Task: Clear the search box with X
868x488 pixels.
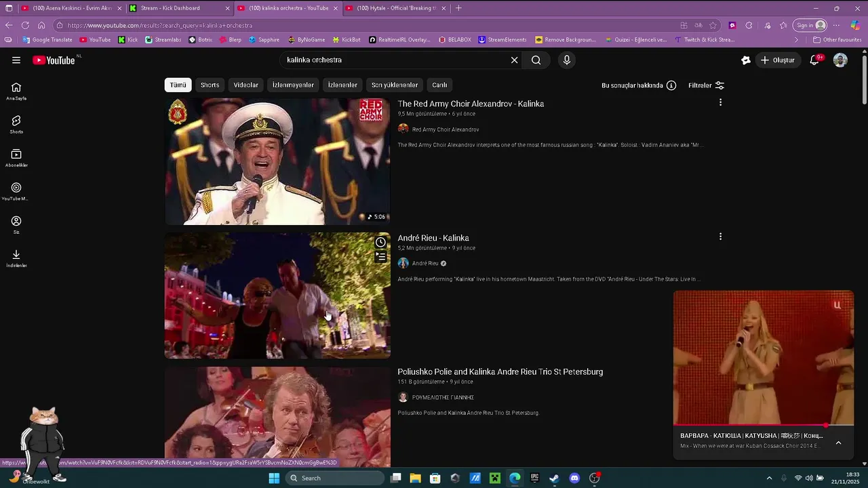Action: [514, 60]
